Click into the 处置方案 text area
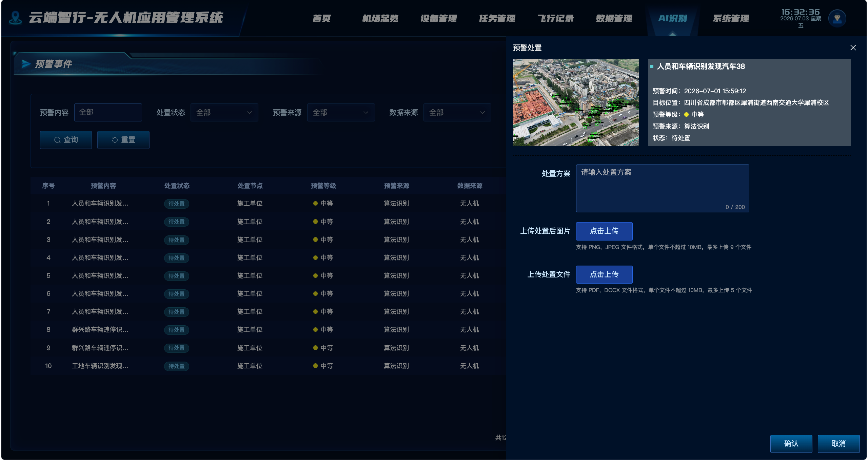Screen dimensions: 868x461 click(x=663, y=189)
